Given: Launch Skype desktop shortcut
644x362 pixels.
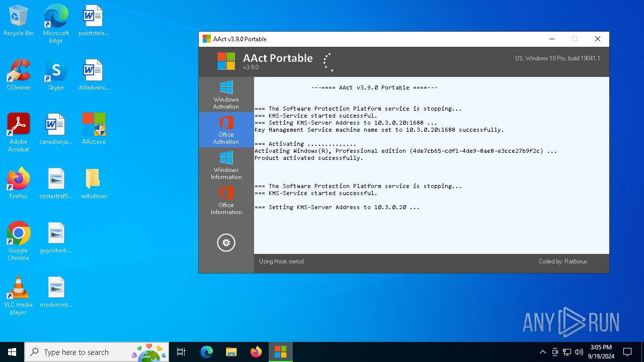Looking at the screenshot, I should [x=56, y=75].
